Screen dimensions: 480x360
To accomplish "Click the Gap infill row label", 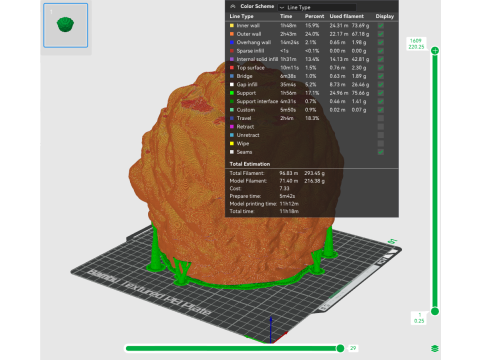I will pos(247,85).
